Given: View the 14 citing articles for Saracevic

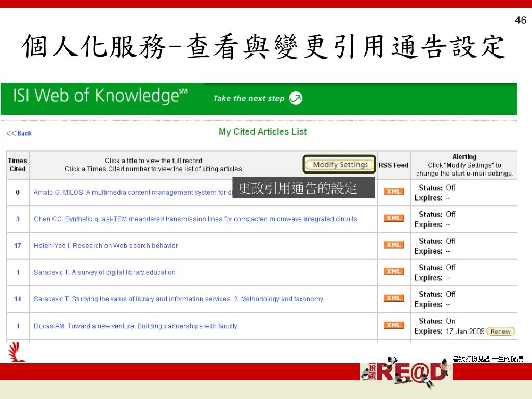Looking at the screenshot, I should pyautogui.click(x=18, y=299).
